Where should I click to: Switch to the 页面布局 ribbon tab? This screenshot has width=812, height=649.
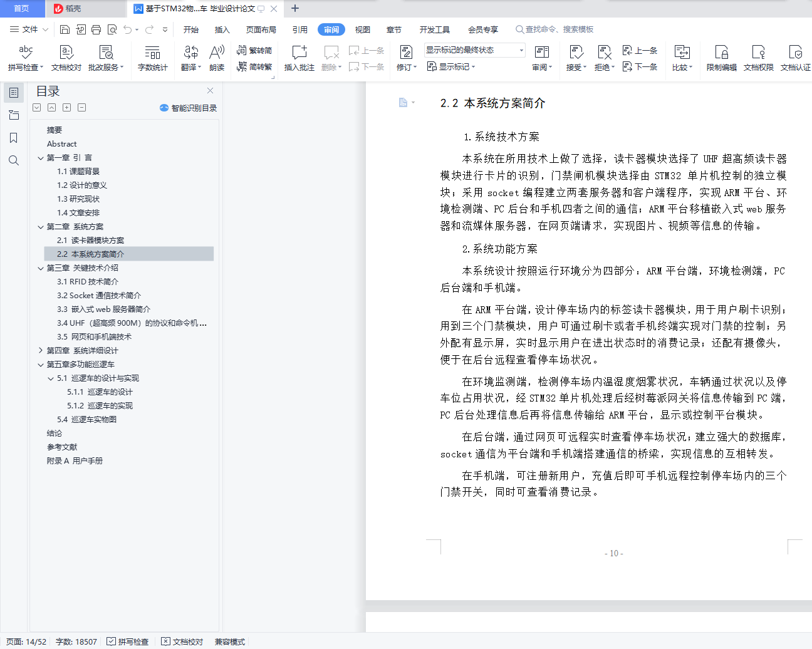tap(261, 29)
